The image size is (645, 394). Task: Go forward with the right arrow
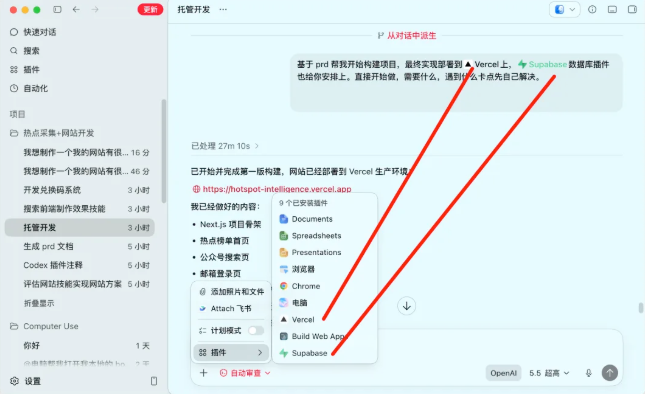click(95, 9)
